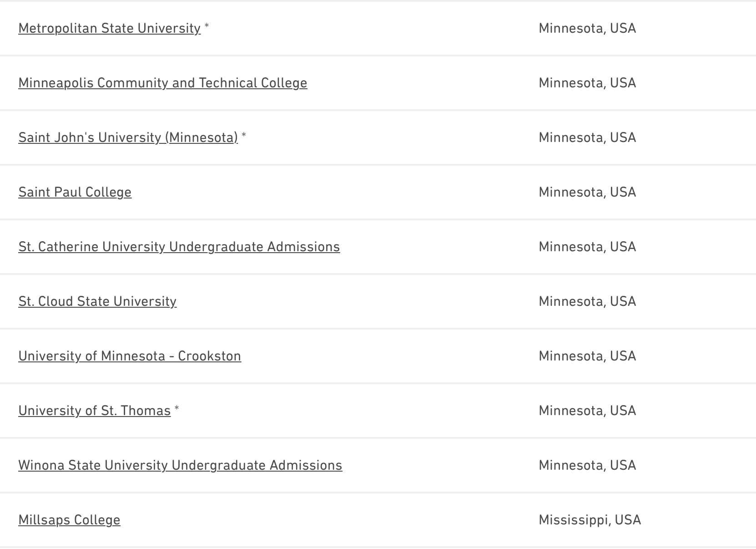756x549 pixels.
Task: Click the Millsaps College link
Action: pyautogui.click(x=69, y=520)
